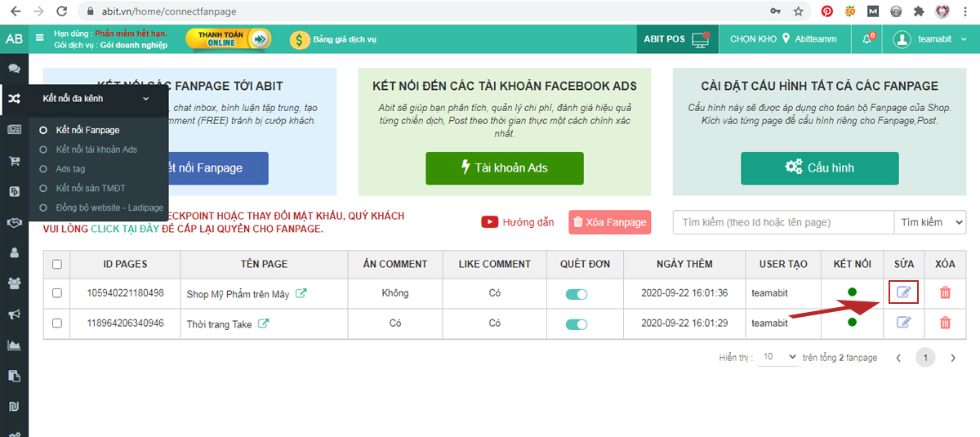Open the area chart reports sidebar icon
The height and width of the screenshot is (437, 980).
tap(14, 345)
